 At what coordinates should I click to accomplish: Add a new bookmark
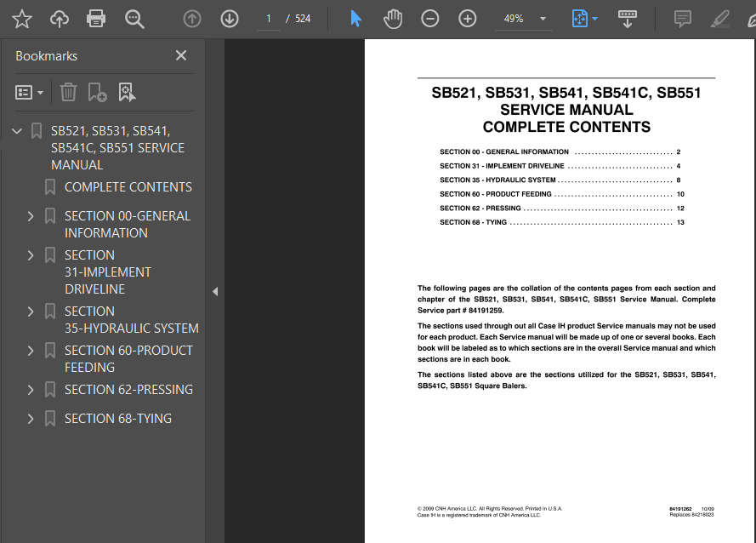[x=97, y=92]
